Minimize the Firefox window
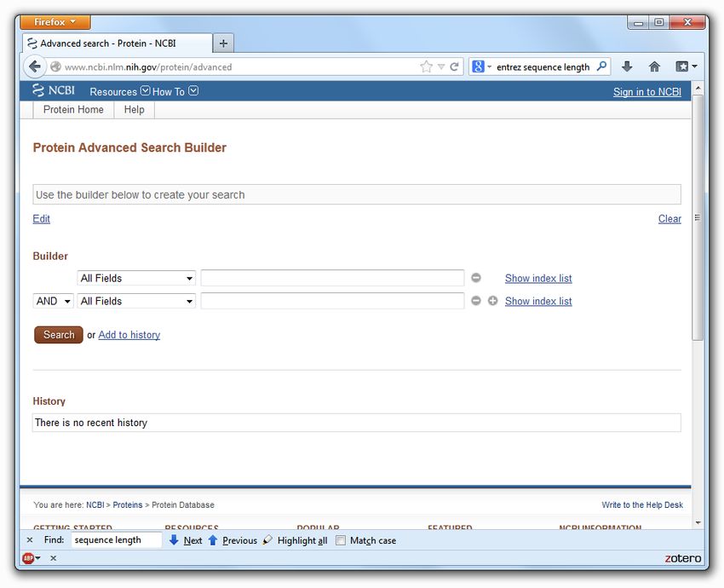Screen dimensions: 724x588 [638, 22]
